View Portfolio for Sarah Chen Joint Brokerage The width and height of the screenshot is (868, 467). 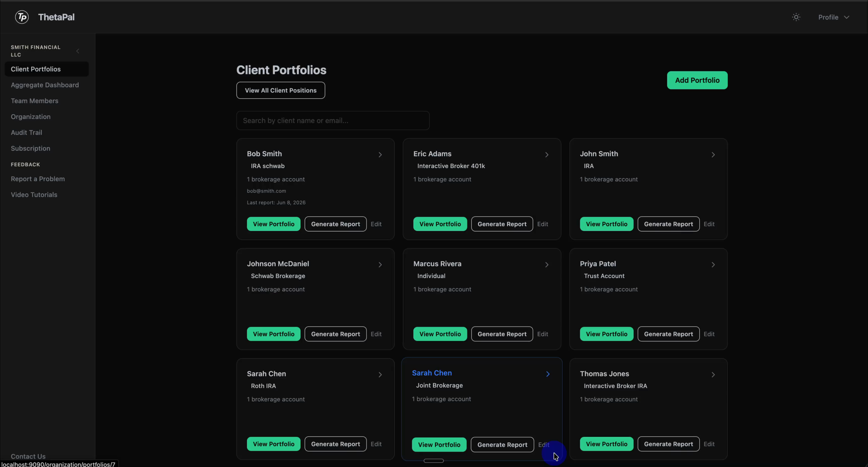click(439, 445)
